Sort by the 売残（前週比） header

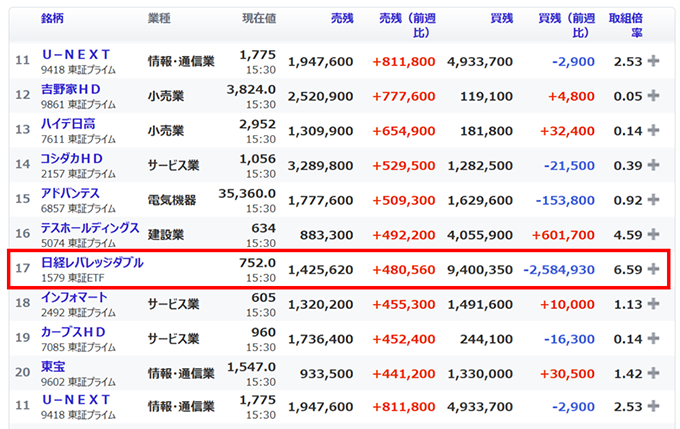coord(407,25)
